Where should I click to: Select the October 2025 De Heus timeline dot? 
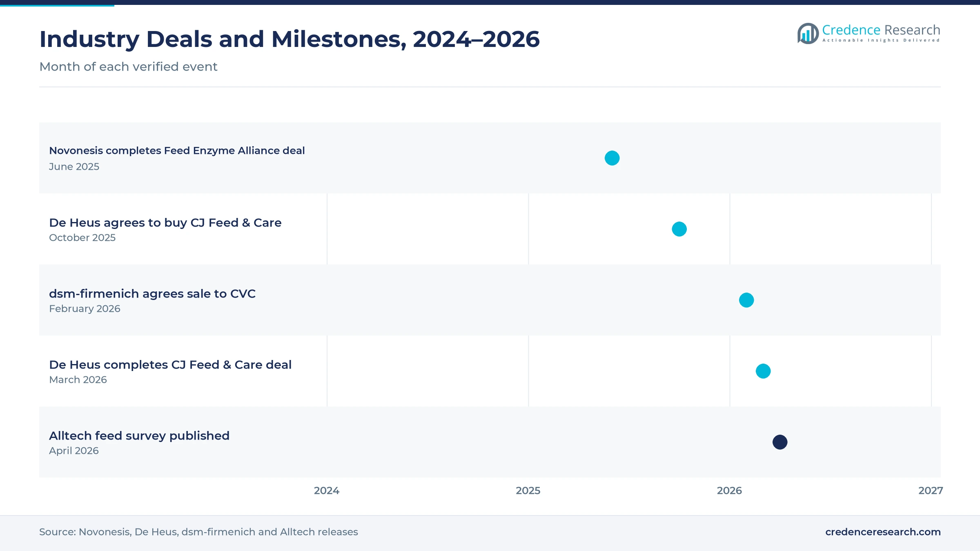[679, 229]
